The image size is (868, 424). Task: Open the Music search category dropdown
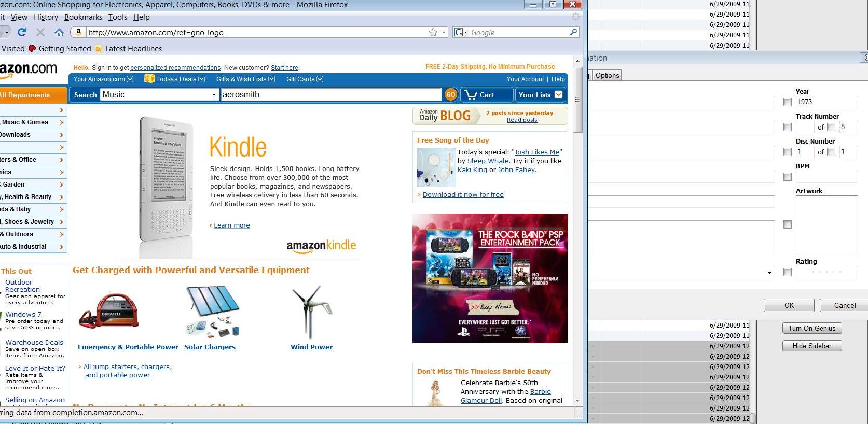pos(159,95)
